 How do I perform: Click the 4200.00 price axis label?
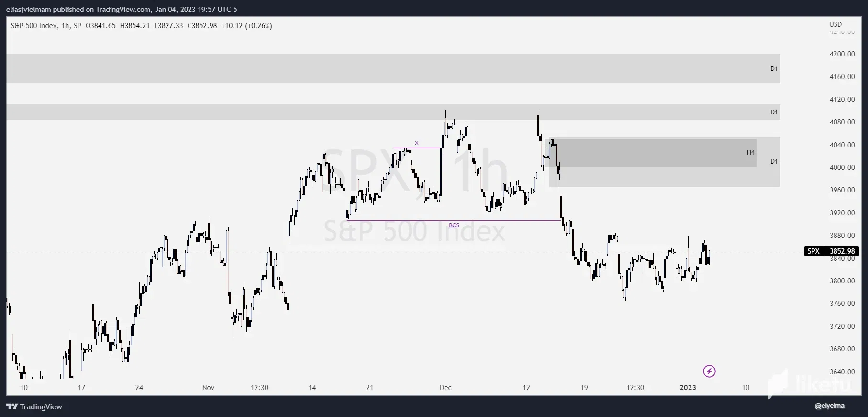842,54
